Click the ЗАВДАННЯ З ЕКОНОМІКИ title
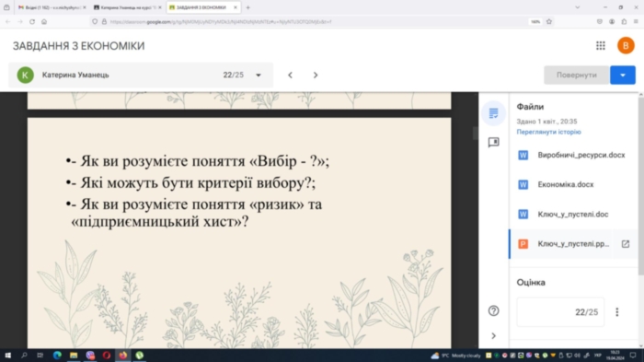This screenshot has height=362, width=644. (78, 46)
